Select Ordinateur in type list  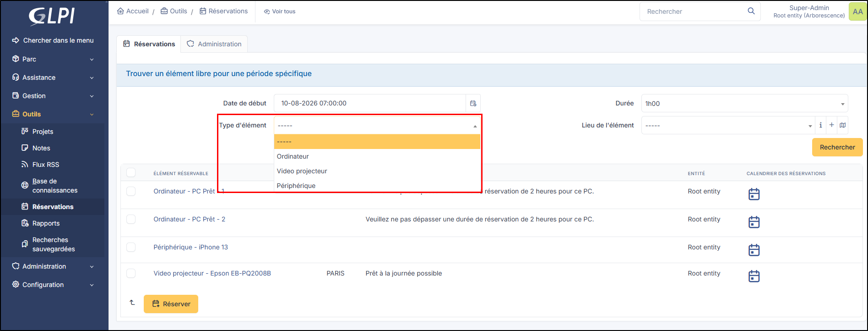pyautogui.click(x=377, y=156)
